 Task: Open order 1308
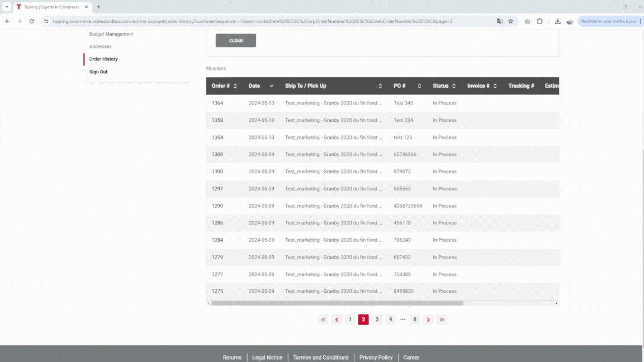(x=217, y=154)
